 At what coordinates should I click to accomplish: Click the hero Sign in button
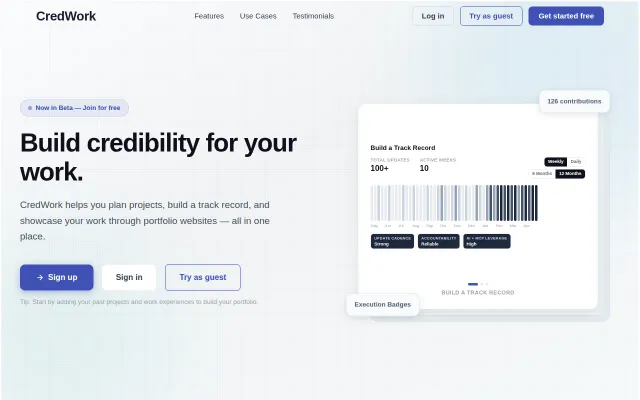point(129,277)
